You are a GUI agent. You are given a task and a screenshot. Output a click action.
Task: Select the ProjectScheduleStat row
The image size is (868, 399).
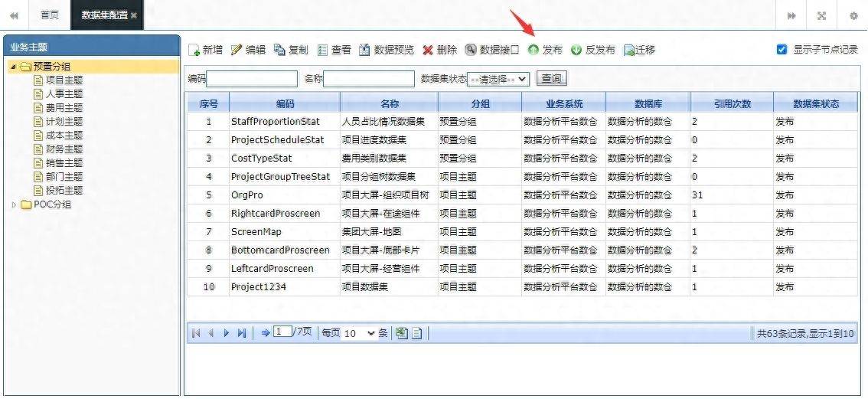[523, 140]
